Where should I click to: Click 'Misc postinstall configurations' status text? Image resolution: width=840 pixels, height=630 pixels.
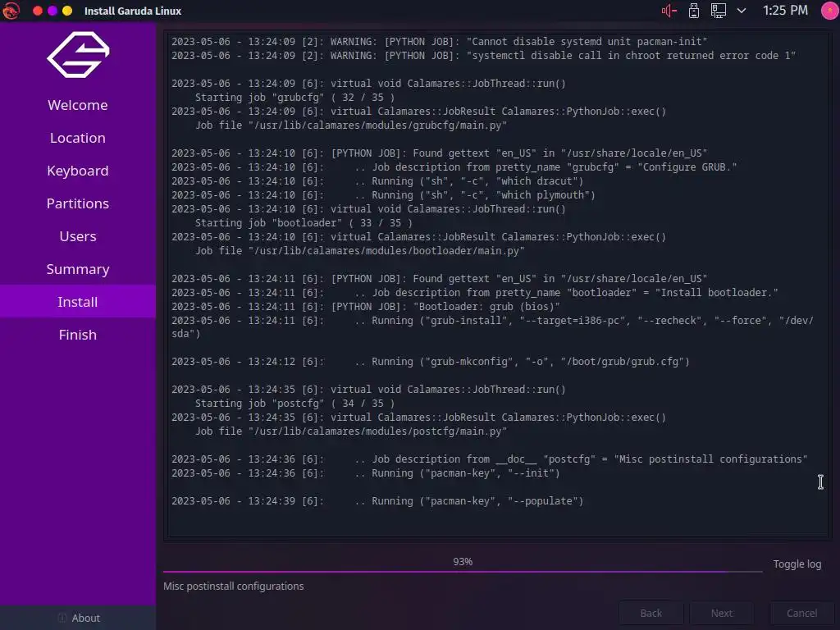pyautogui.click(x=234, y=586)
